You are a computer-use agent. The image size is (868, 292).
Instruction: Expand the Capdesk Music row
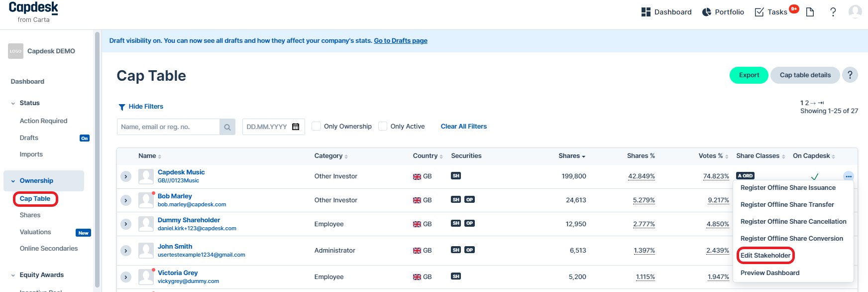(x=126, y=176)
